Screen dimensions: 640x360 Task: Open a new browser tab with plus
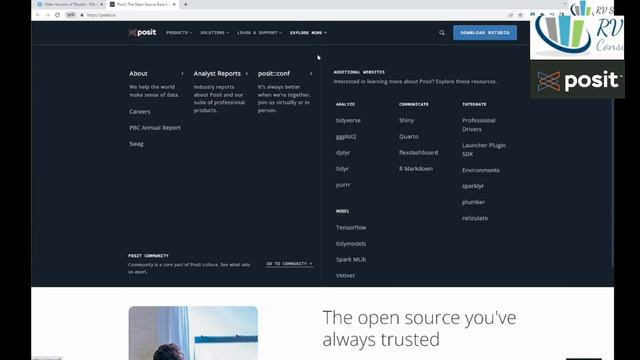[186, 4]
